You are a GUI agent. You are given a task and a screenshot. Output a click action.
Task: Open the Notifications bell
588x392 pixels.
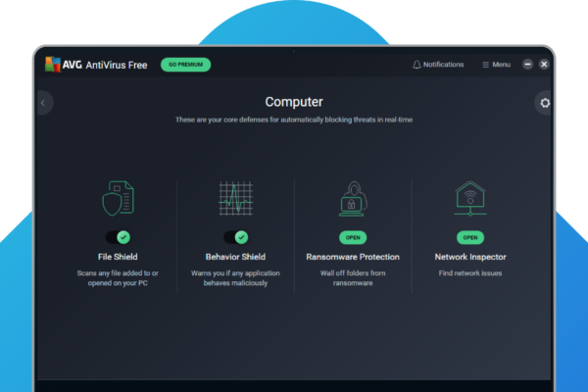point(437,65)
